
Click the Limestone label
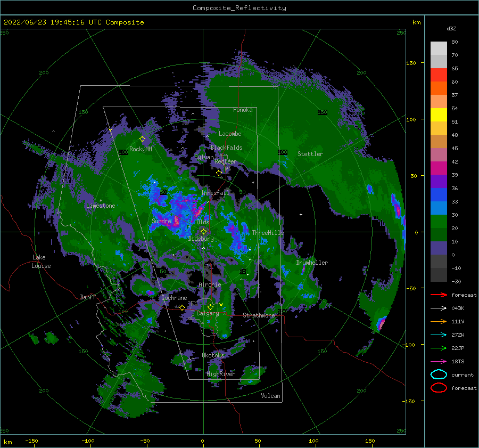[x=101, y=206]
